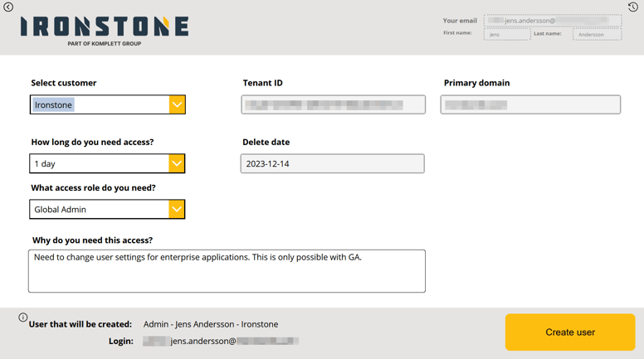Click 'Admin - Jens Andersson - Ironstone' text

click(x=211, y=324)
